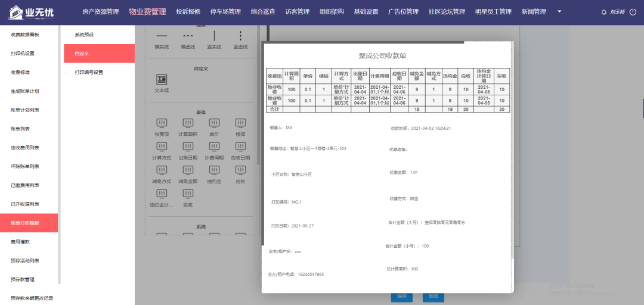This screenshot has height=305, width=644.
Task: Choose the 单价 table field icon
Action: click(x=215, y=123)
